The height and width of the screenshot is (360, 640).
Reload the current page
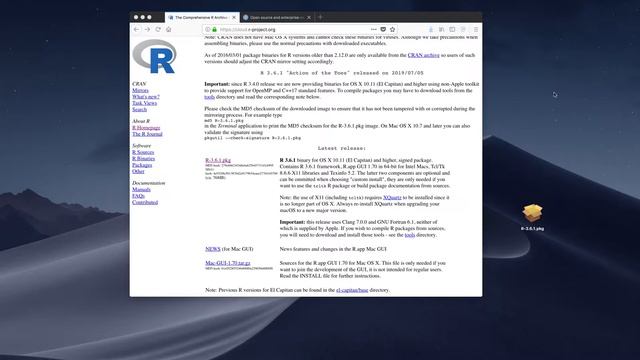(158, 29)
